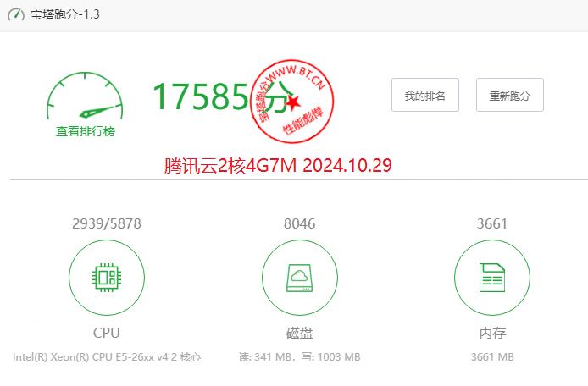Select the CPU score 2939/5878

click(x=107, y=223)
